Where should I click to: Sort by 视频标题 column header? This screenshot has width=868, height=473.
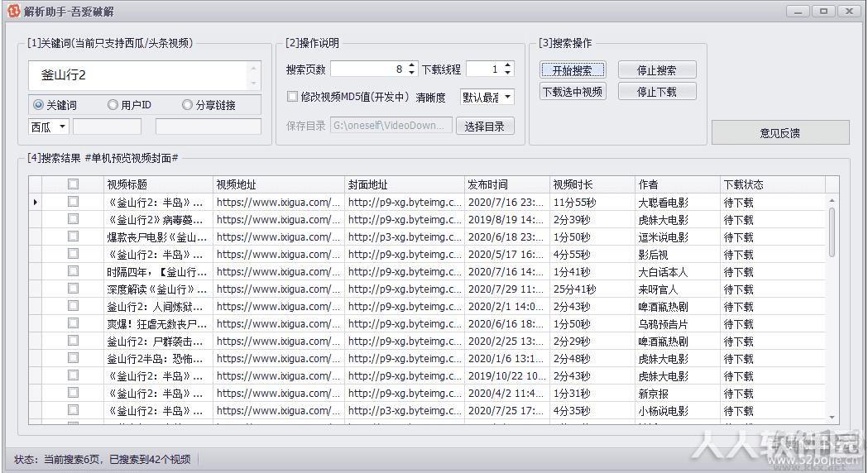(x=158, y=184)
